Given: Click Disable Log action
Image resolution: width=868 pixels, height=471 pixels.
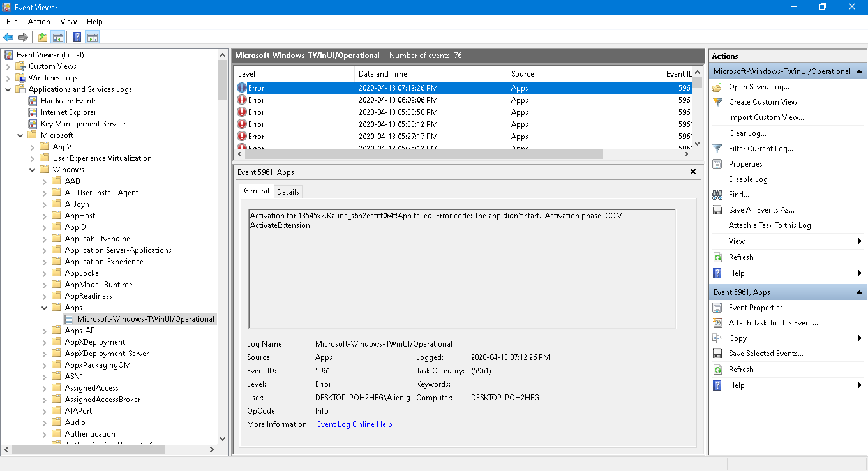Looking at the screenshot, I should pos(748,179).
